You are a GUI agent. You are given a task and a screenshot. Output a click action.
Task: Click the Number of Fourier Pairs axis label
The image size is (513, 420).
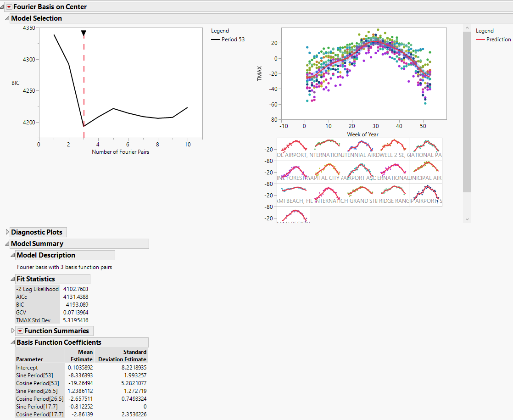[x=120, y=152]
